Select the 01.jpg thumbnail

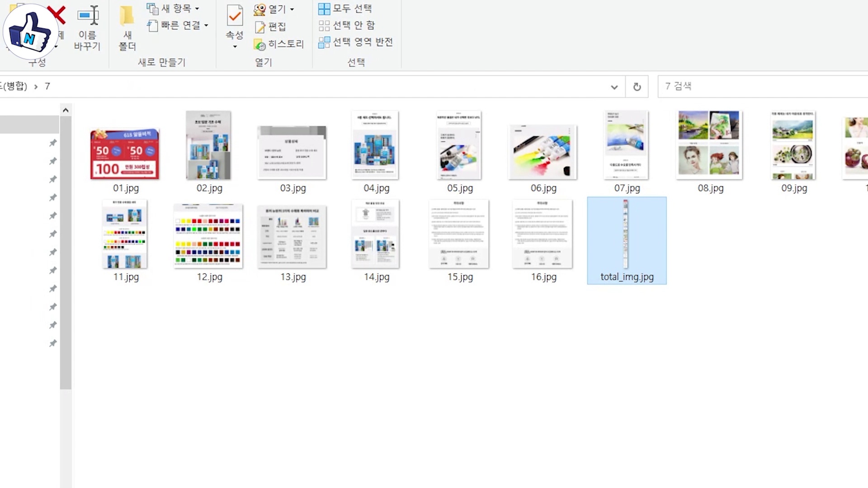coord(125,154)
